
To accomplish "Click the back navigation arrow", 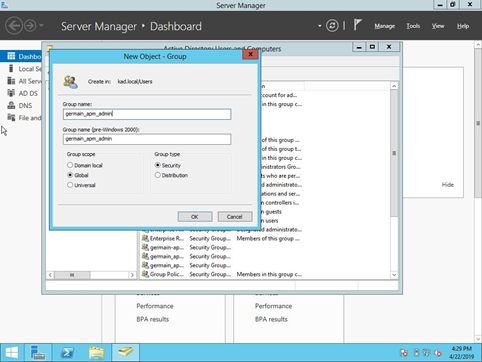I will [x=14, y=26].
